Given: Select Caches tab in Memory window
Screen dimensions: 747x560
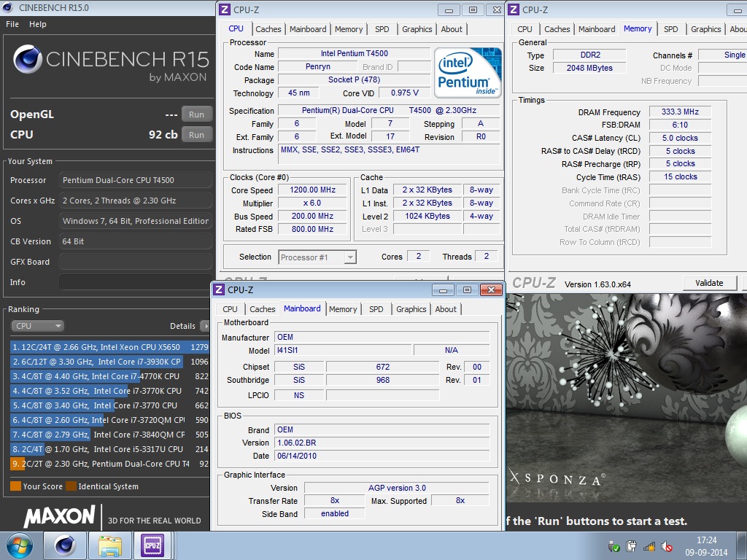Looking at the screenshot, I should click(557, 29).
